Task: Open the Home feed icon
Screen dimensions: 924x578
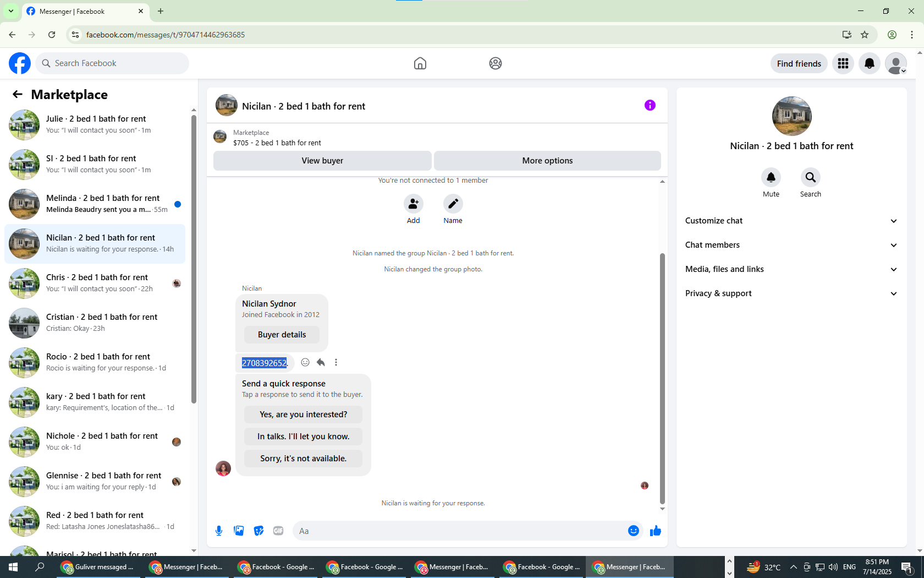Action: coord(420,63)
